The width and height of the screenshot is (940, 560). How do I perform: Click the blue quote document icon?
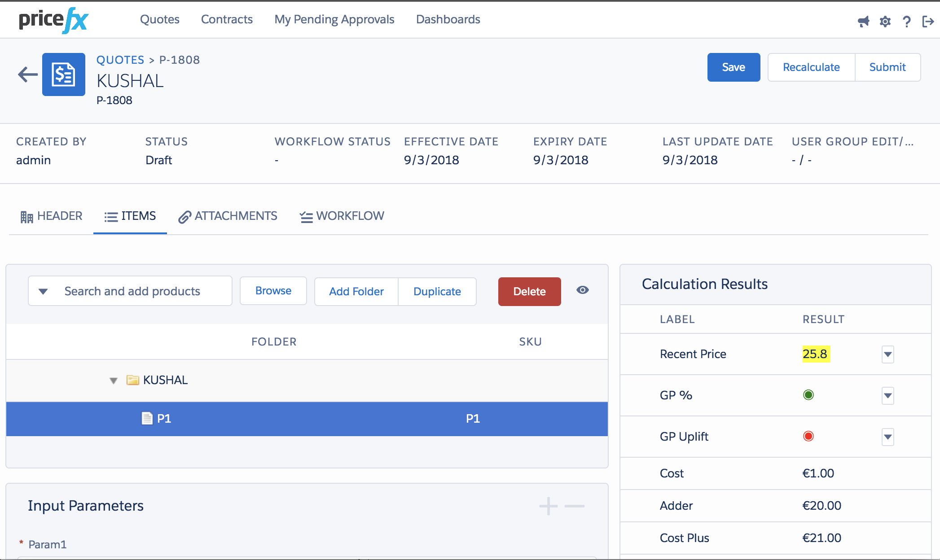point(64,74)
